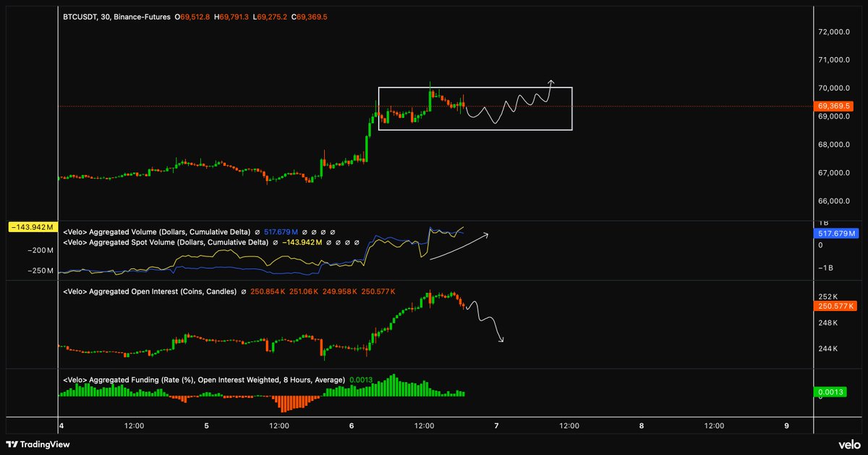Click the date label 7 on time axis
This screenshot has height=455, width=868.
pos(497,425)
